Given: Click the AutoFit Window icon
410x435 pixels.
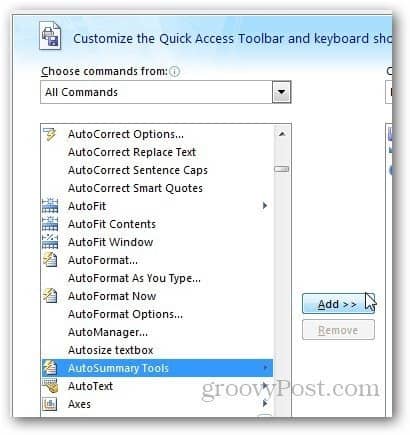Looking at the screenshot, I should click(50, 242).
